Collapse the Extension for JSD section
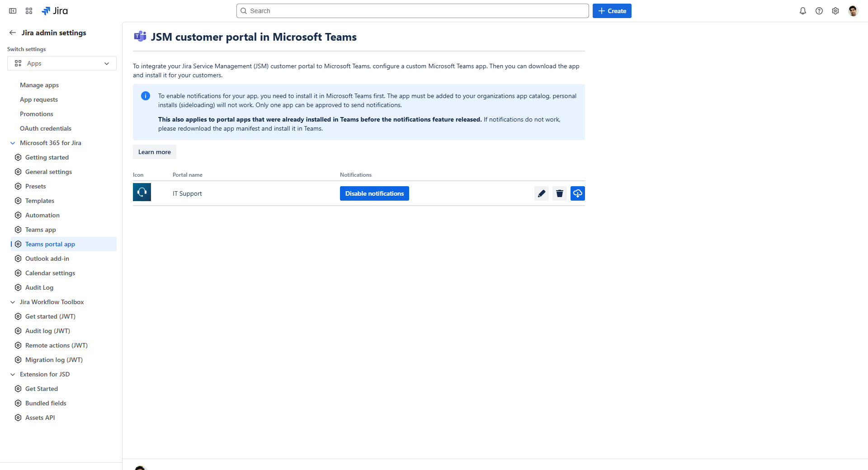Screen dimensions: 868x470 point(13,374)
